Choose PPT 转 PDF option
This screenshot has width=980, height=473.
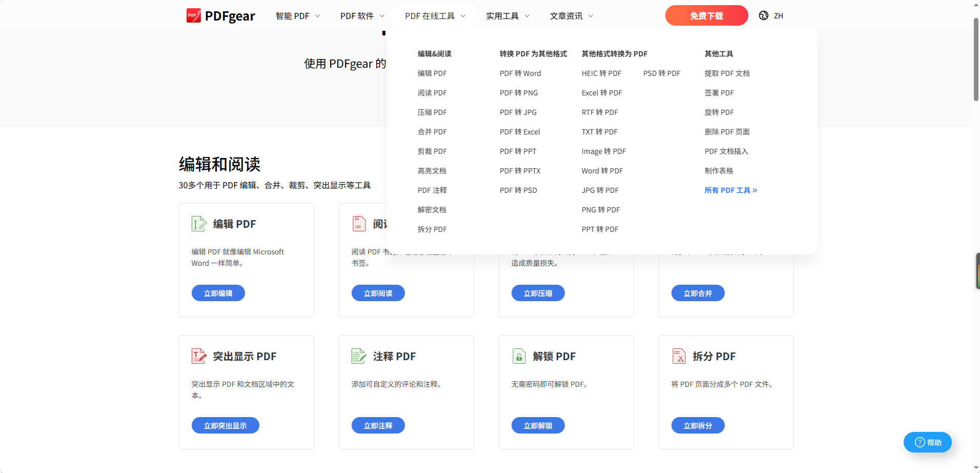600,229
